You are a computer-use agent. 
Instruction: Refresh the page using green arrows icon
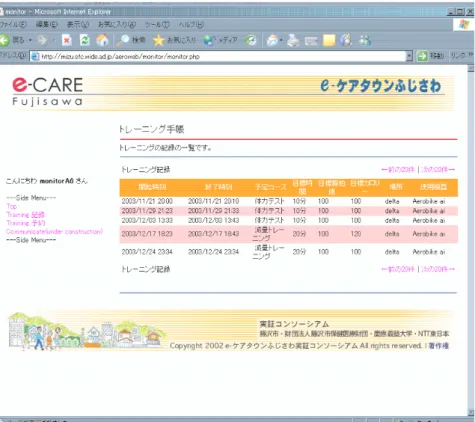[x=85, y=41]
